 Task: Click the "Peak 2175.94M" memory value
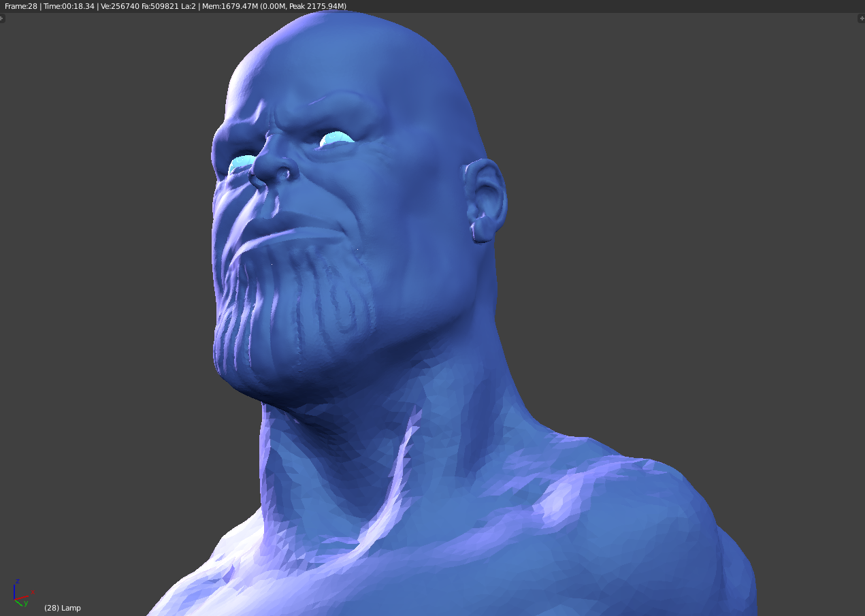(318, 6)
